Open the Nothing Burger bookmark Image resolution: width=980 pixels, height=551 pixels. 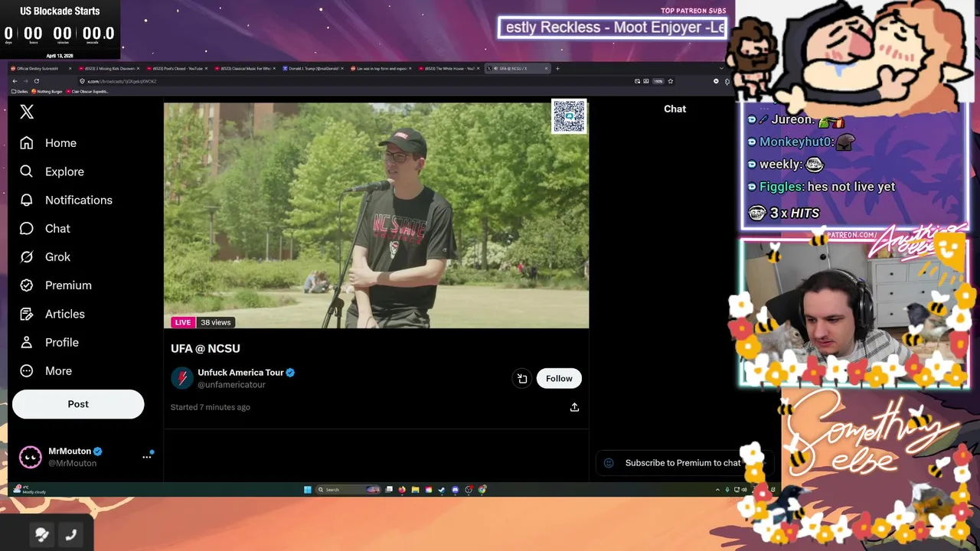pyautogui.click(x=47, y=92)
